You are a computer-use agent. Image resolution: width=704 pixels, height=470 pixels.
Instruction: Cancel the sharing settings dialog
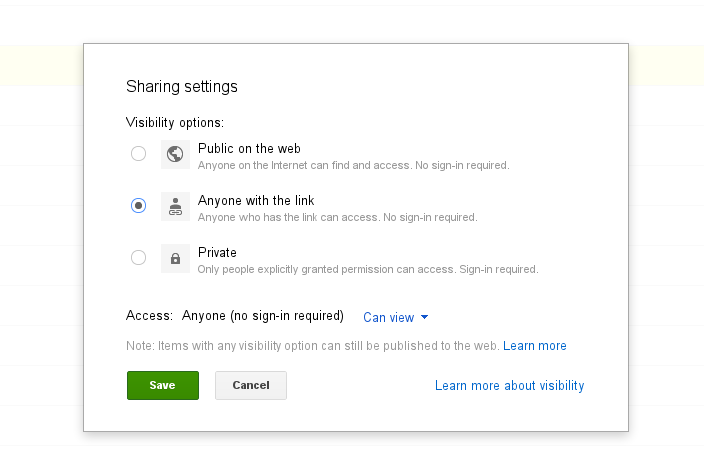(x=251, y=385)
